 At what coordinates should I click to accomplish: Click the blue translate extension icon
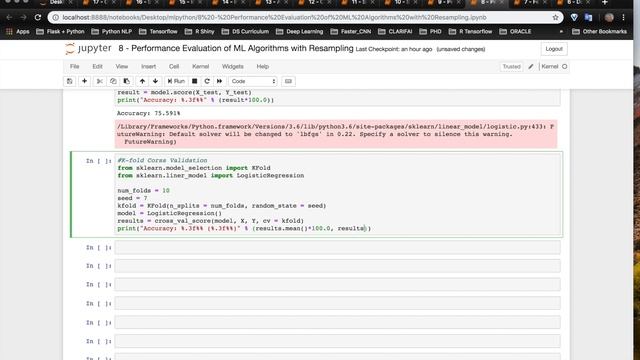coord(588,18)
